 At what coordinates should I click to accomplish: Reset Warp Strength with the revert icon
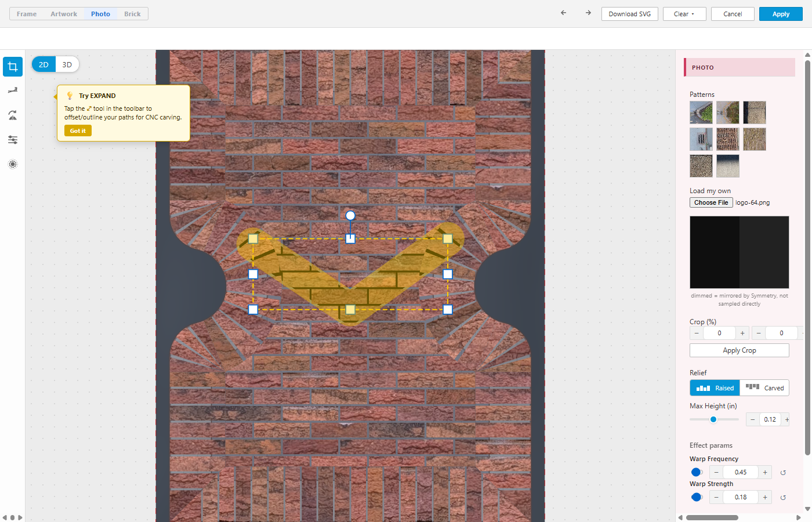783,498
